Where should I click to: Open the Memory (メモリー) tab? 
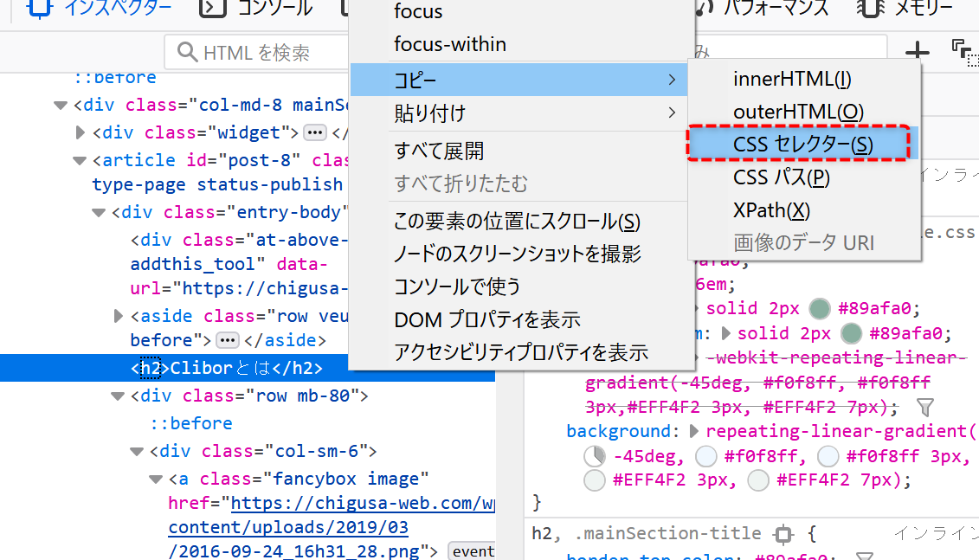(x=905, y=9)
